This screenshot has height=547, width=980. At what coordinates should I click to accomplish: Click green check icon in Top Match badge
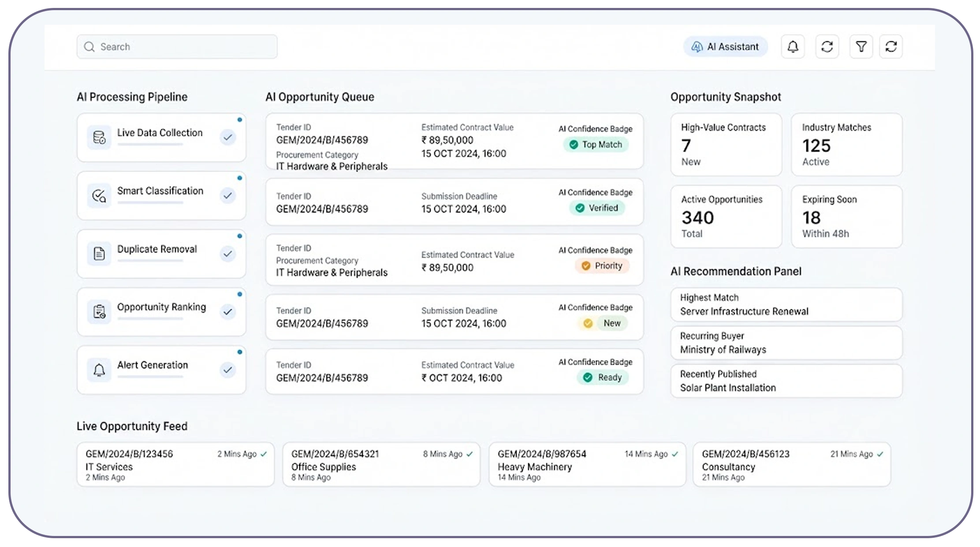(573, 145)
